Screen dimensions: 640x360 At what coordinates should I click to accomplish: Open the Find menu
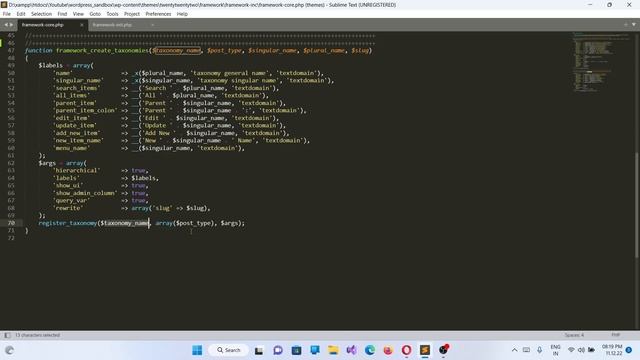click(x=62, y=14)
